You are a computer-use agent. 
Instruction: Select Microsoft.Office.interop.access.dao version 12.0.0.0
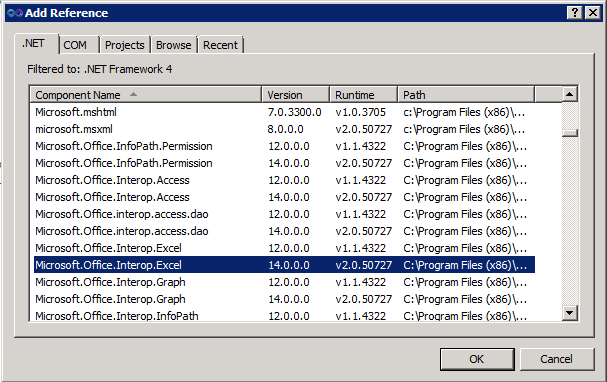click(x=284, y=214)
